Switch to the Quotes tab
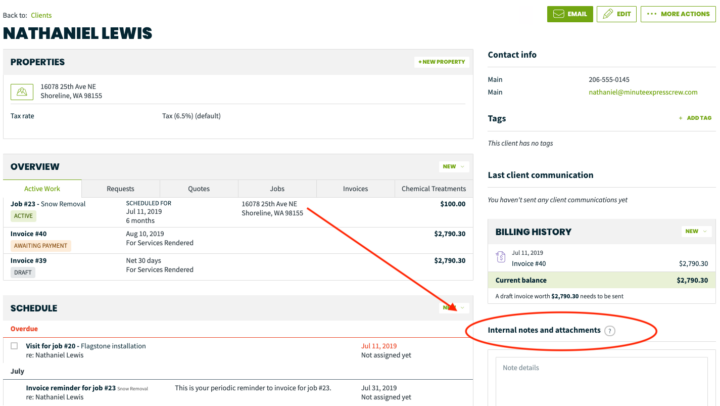720x406 pixels. pos(198,188)
